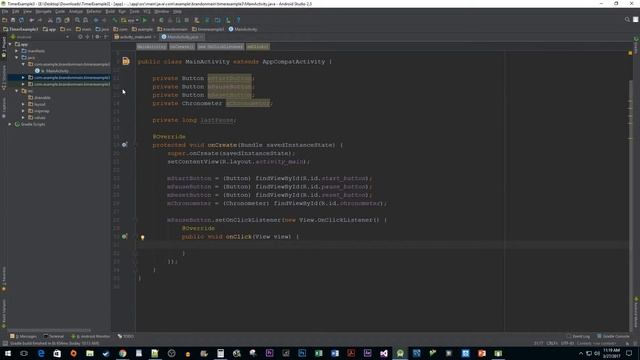This screenshot has height=360, width=640.
Task: Open the Gradle Console
Action: [x=613, y=336]
